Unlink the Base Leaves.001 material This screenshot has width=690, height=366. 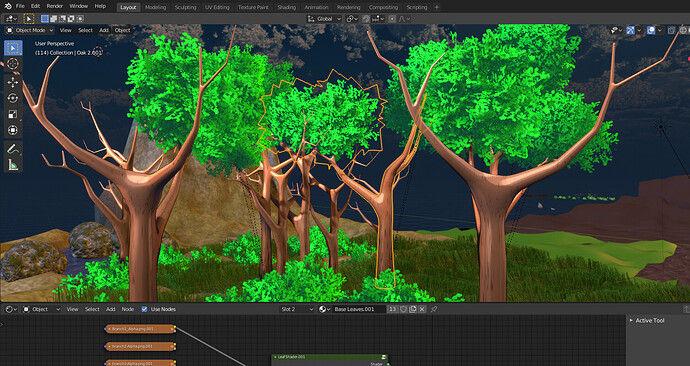[x=422, y=309]
